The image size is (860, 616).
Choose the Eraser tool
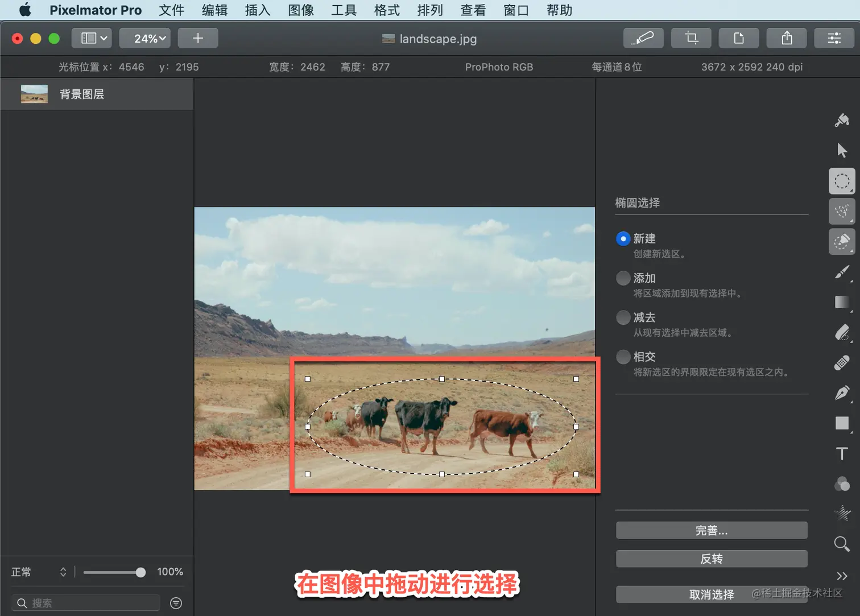pyautogui.click(x=842, y=333)
